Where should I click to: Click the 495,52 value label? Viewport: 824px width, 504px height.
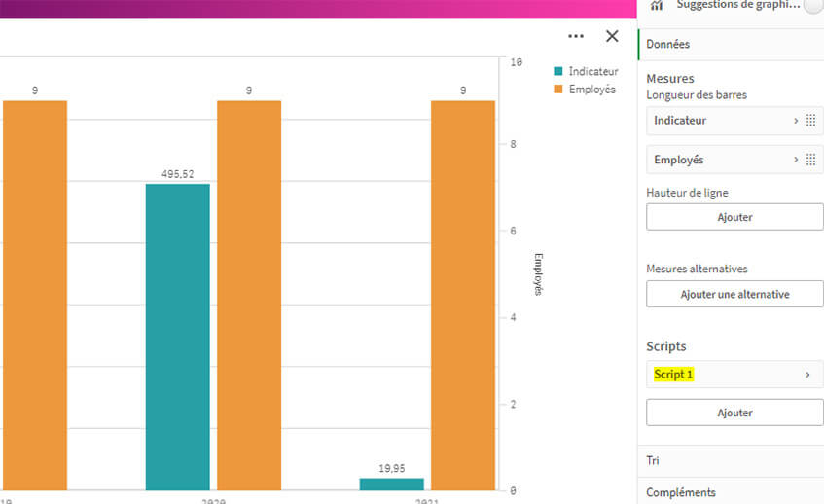click(x=178, y=174)
